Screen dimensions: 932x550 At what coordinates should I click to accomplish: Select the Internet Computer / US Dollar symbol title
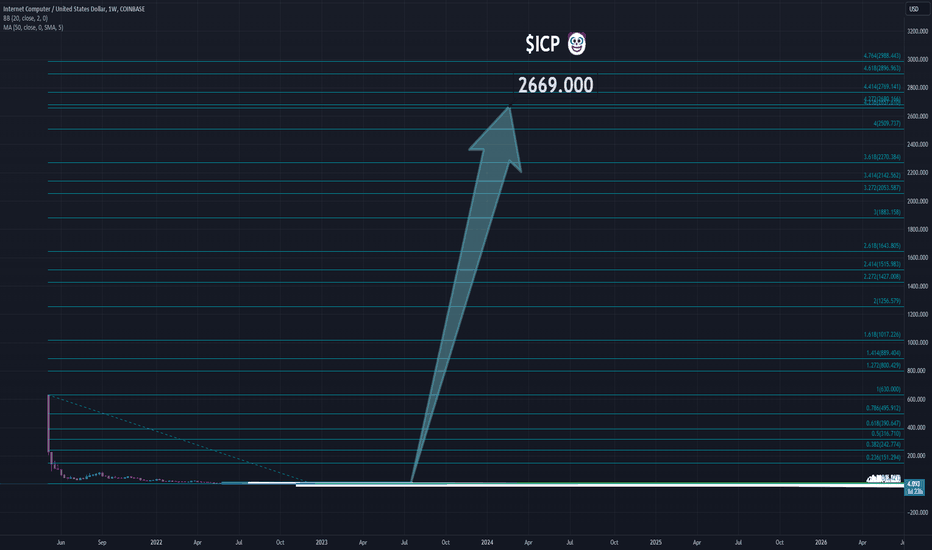click(x=74, y=9)
